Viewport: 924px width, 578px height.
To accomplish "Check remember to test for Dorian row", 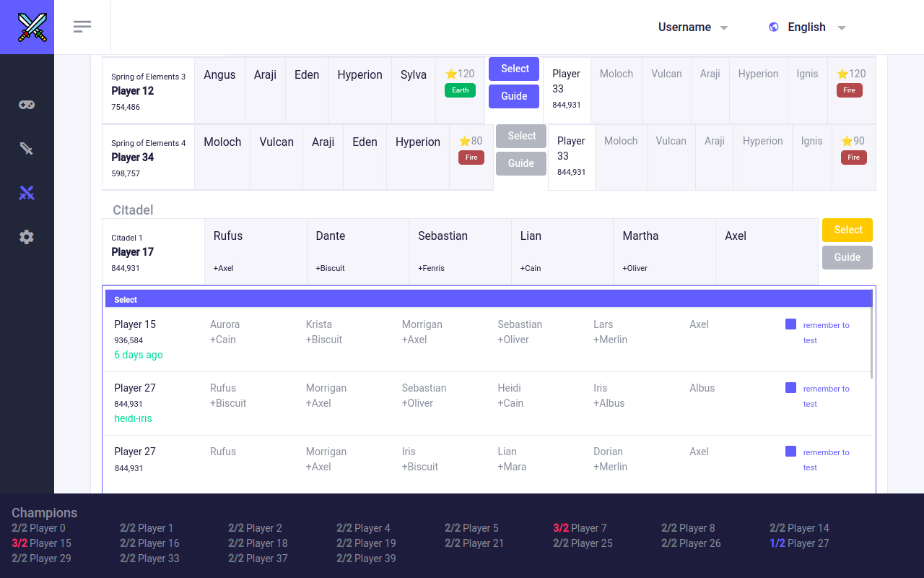I will tap(790, 452).
